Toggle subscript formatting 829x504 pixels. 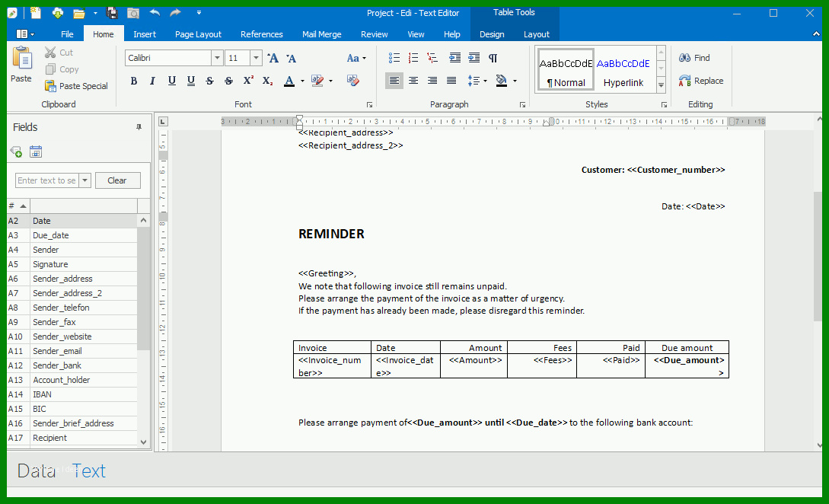(267, 81)
